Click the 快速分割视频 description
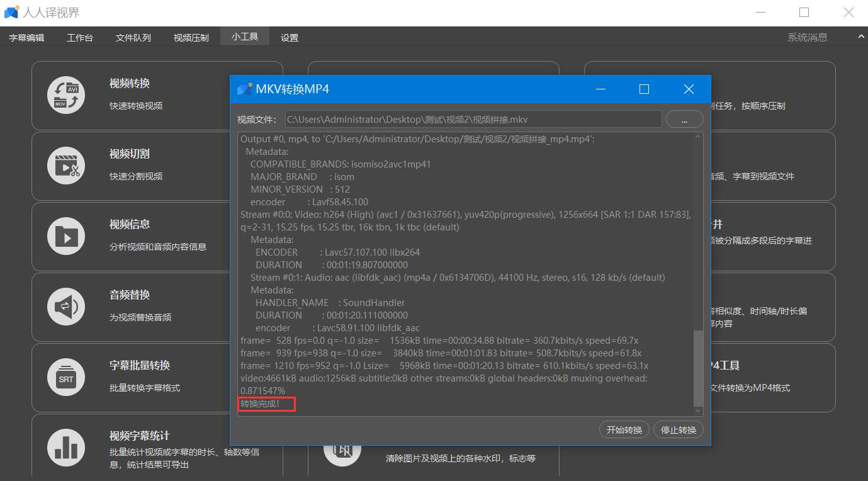 coord(136,176)
